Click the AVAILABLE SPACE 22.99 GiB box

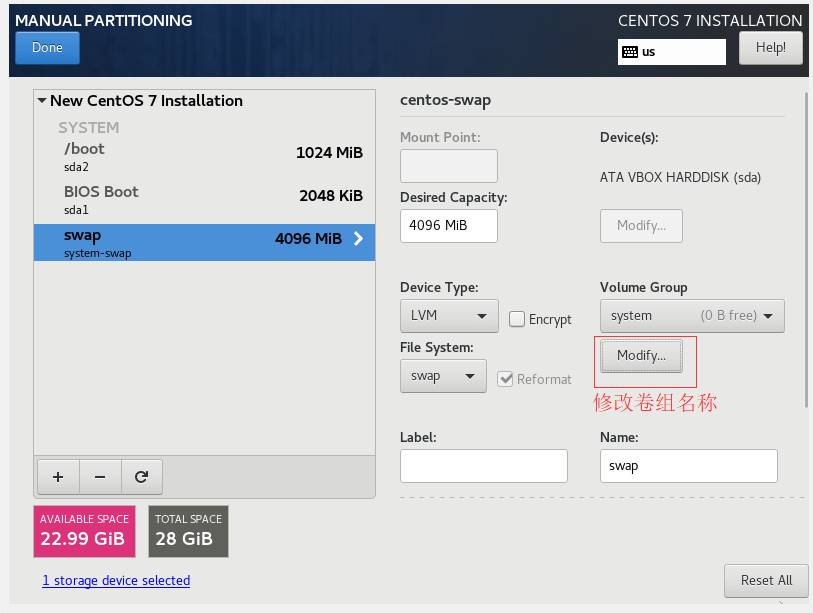[x=85, y=532]
